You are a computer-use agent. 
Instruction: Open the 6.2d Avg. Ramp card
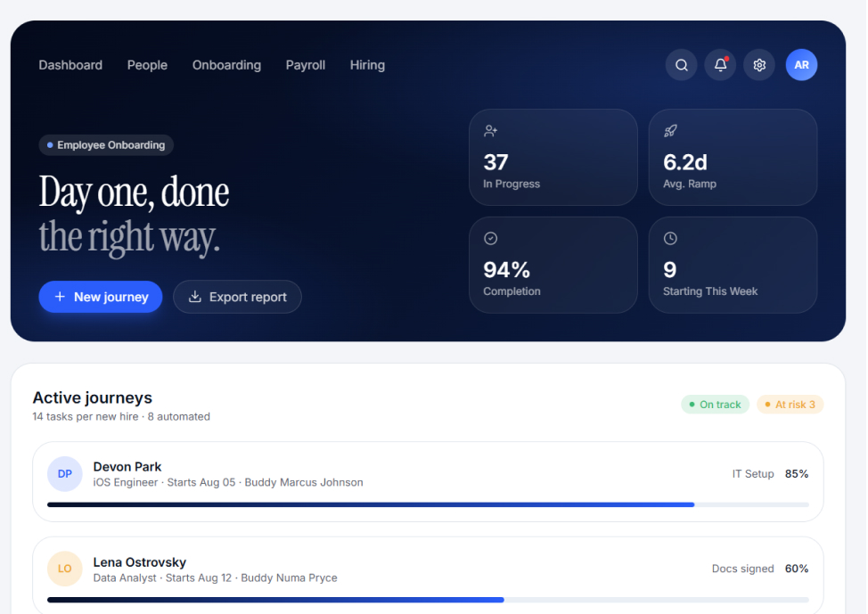tap(733, 157)
